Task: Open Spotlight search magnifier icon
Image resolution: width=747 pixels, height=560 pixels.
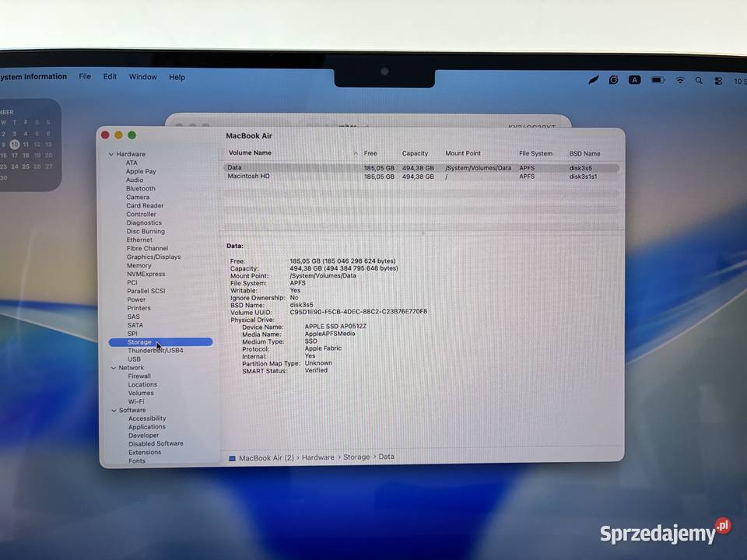Action: 699,80
